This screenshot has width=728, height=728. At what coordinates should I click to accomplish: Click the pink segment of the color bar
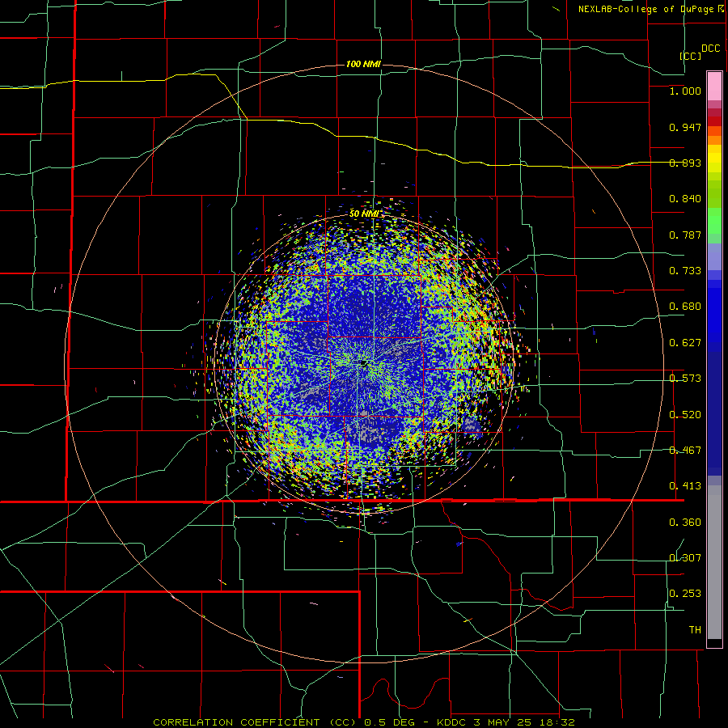[x=714, y=87]
